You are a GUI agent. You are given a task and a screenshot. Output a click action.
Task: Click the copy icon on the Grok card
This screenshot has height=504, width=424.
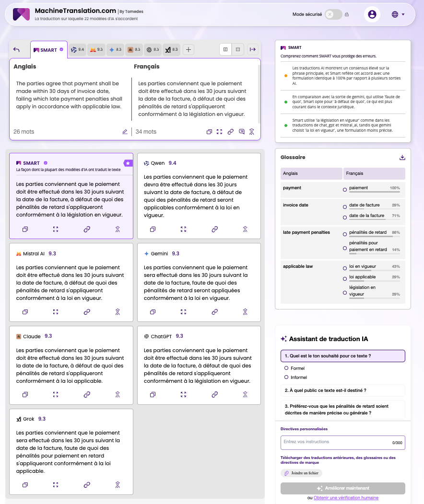25,485
